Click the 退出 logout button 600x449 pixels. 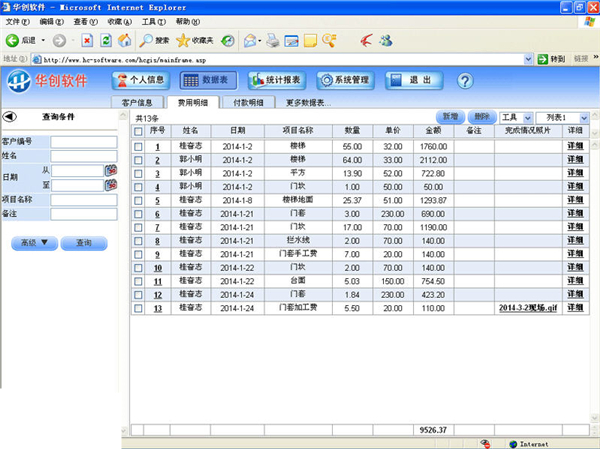pos(413,80)
